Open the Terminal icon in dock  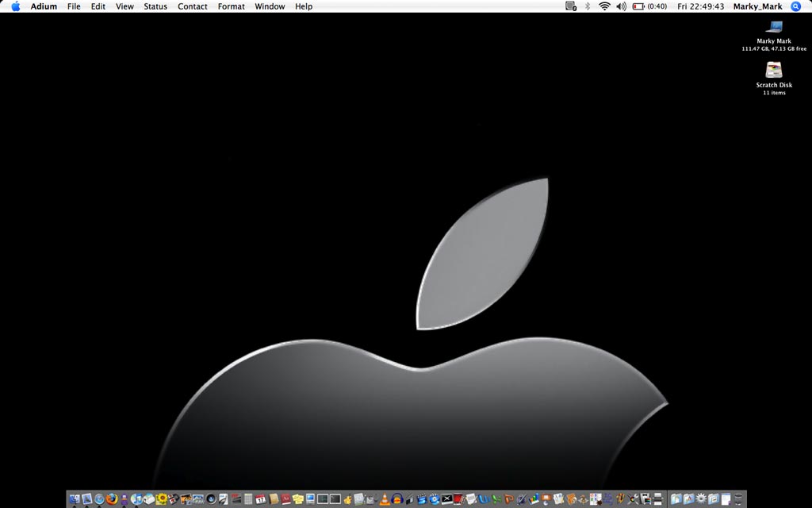click(x=335, y=500)
